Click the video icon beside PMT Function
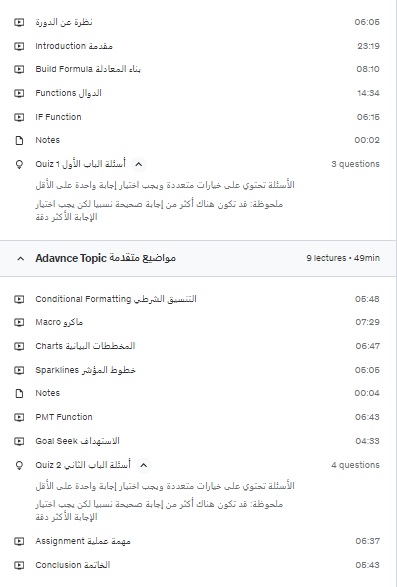Screen dimensions: 397x587 pos(19,417)
